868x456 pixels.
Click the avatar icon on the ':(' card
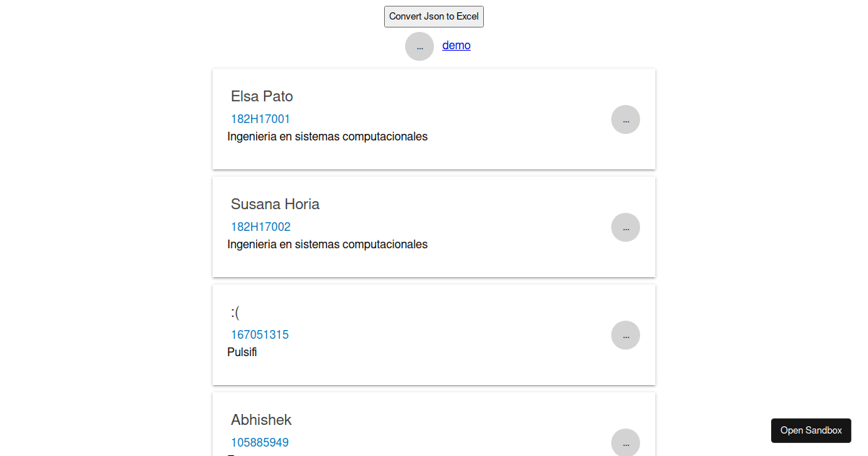point(625,334)
